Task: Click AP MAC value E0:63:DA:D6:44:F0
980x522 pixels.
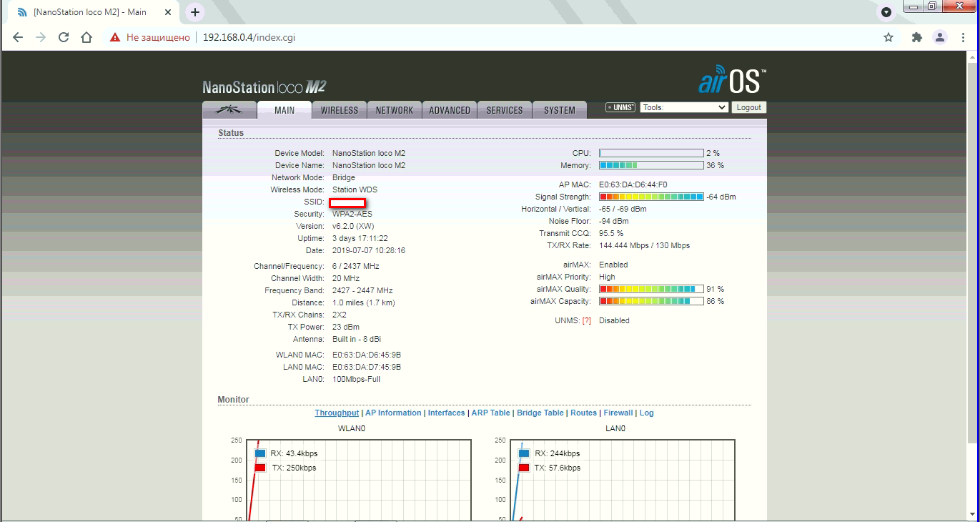Action: click(633, 184)
